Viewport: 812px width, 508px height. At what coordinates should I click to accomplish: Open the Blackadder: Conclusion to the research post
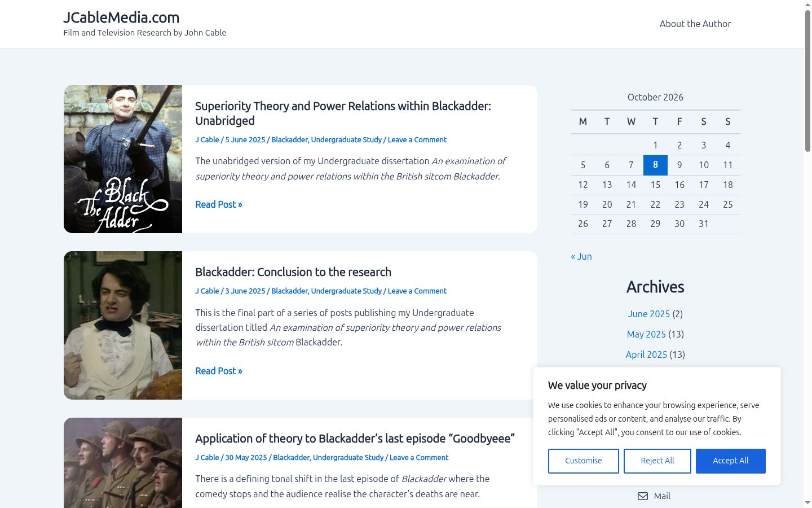tap(293, 272)
